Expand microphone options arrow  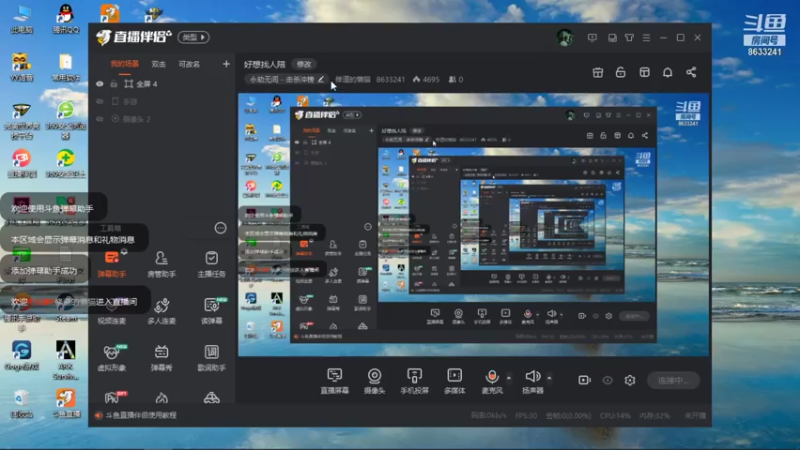[x=509, y=378]
